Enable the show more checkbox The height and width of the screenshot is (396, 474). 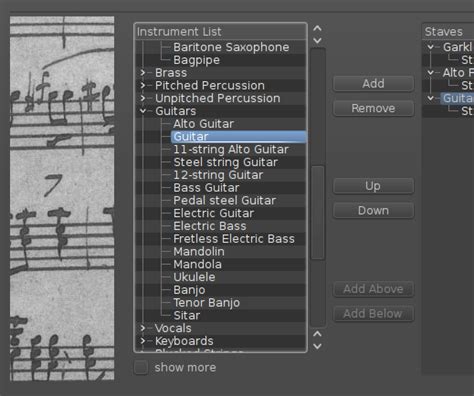tap(141, 367)
